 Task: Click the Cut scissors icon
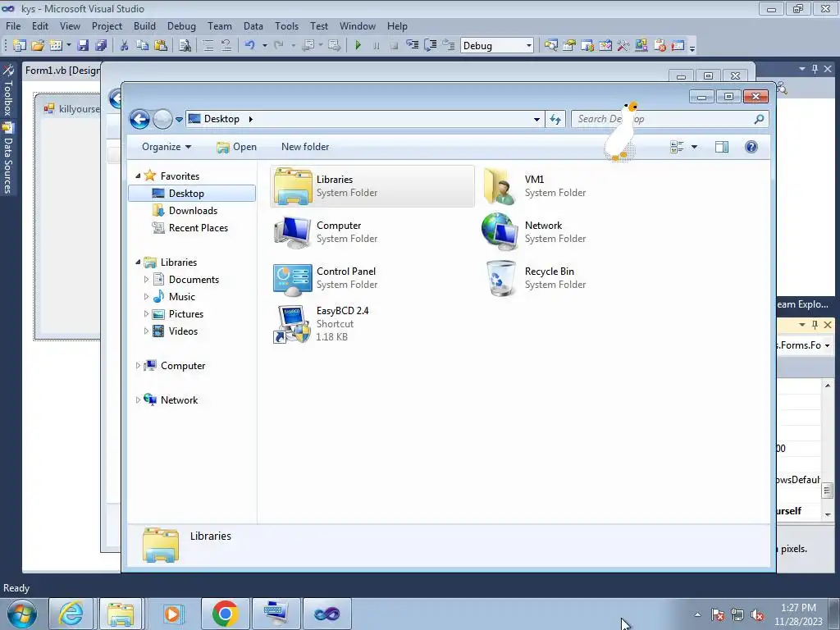click(x=125, y=46)
